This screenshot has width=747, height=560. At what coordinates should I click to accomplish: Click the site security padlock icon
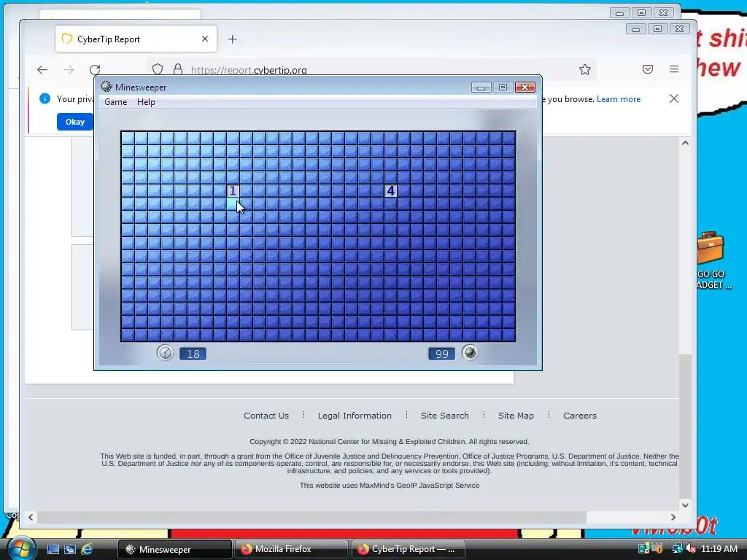tap(178, 69)
